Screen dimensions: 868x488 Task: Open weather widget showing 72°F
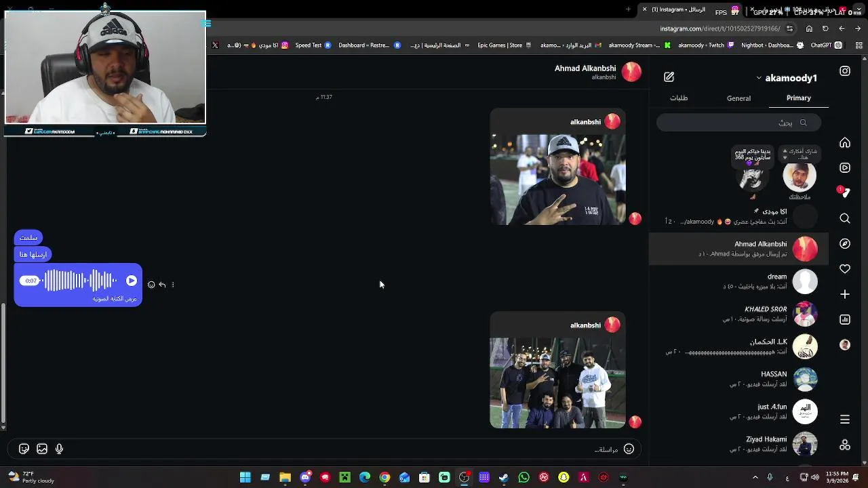pyautogui.click(x=31, y=478)
